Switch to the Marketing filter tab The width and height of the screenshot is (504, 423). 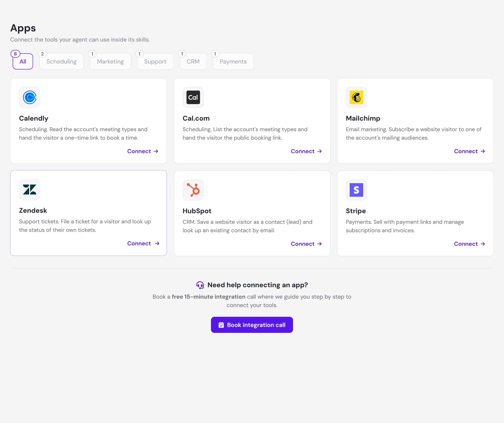tap(110, 62)
